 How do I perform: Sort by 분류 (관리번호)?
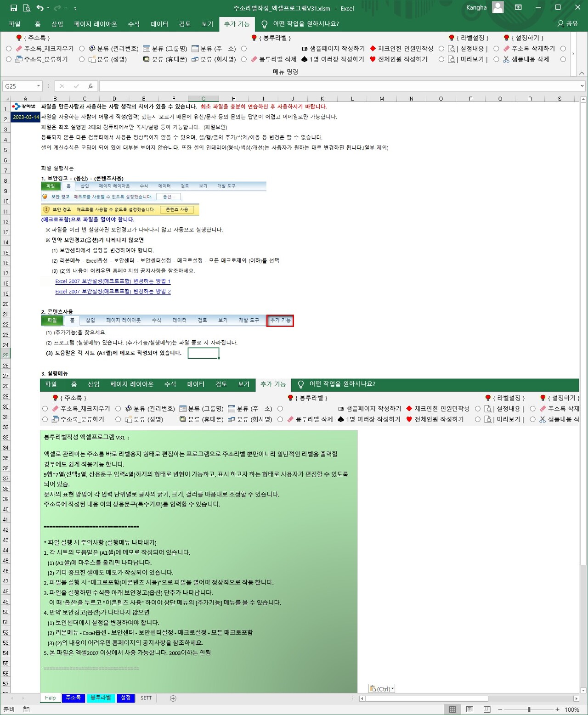pos(113,48)
